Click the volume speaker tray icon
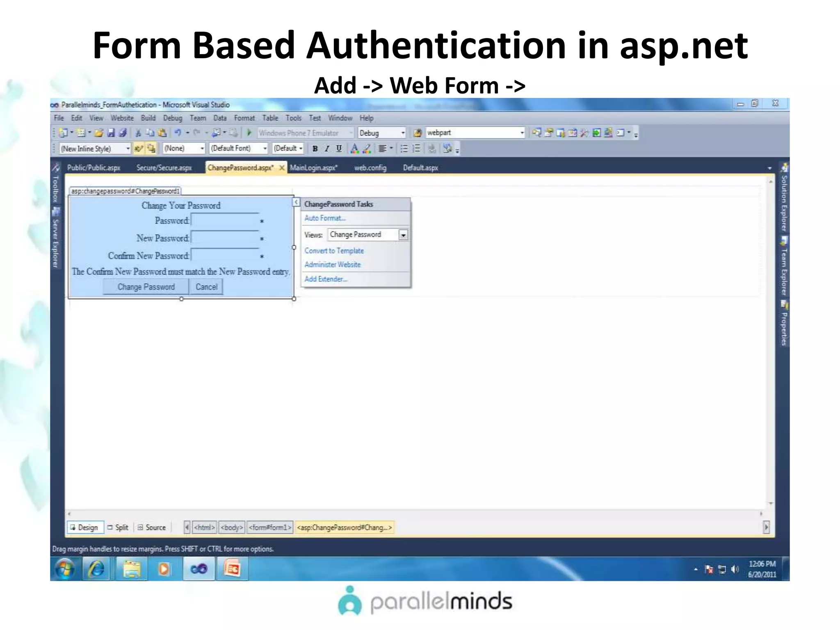The width and height of the screenshot is (840, 630). pyautogui.click(x=735, y=569)
